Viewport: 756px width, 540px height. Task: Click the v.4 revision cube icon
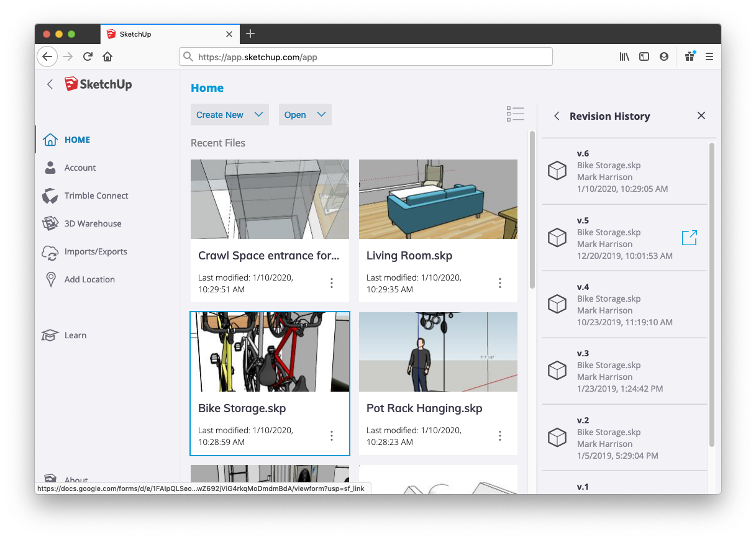pyautogui.click(x=557, y=304)
